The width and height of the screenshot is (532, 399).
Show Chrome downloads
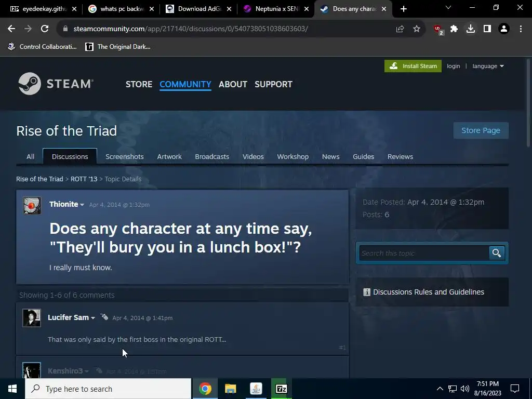point(471,29)
